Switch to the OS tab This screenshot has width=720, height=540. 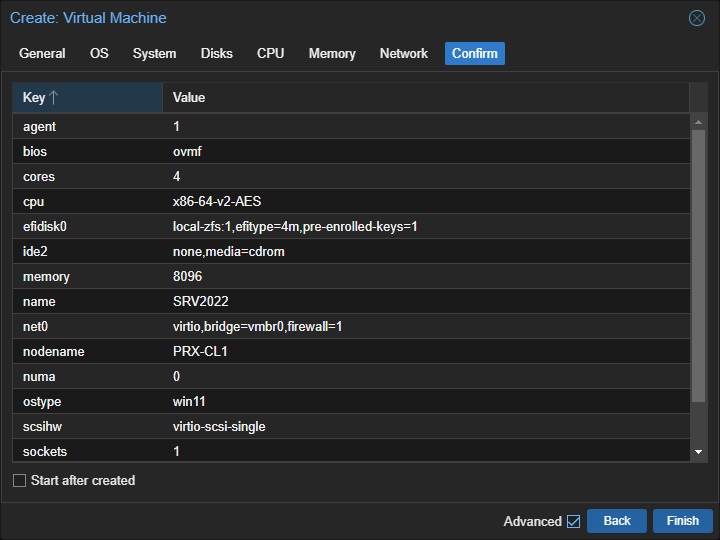tap(99, 53)
